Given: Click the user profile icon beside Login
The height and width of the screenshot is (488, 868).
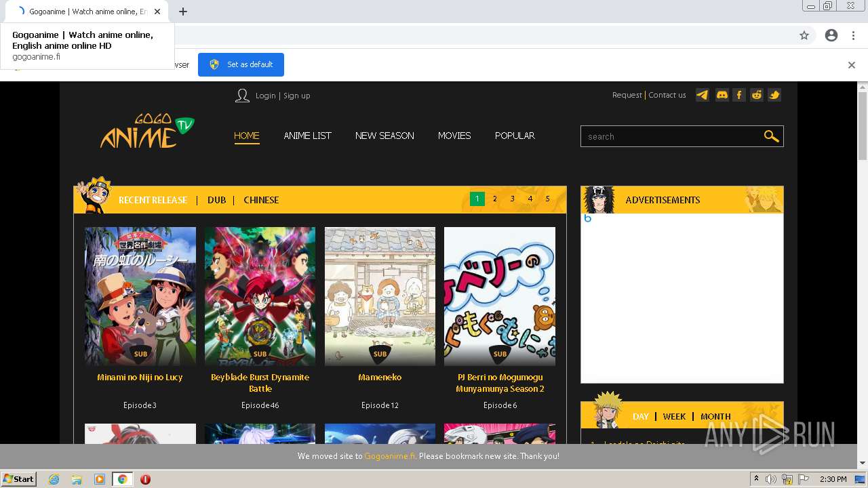Looking at the screenshot, I should (242, 96).
